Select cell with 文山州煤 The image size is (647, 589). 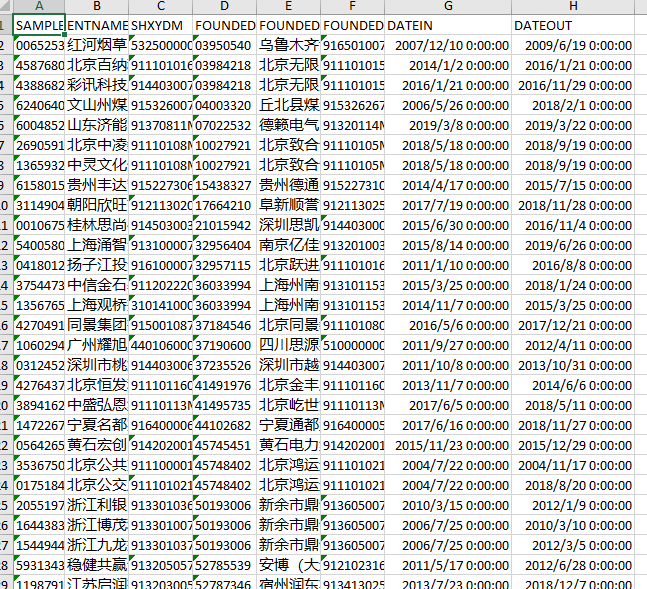(x=97, y=105)
